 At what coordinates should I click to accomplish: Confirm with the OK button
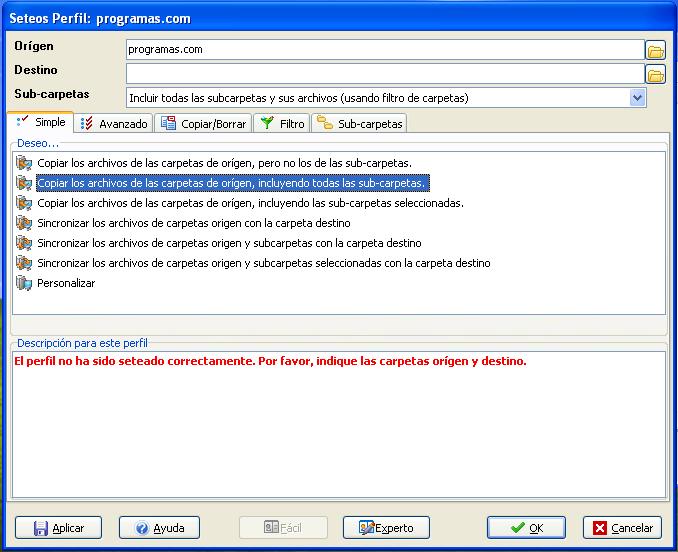click(526, 528)
